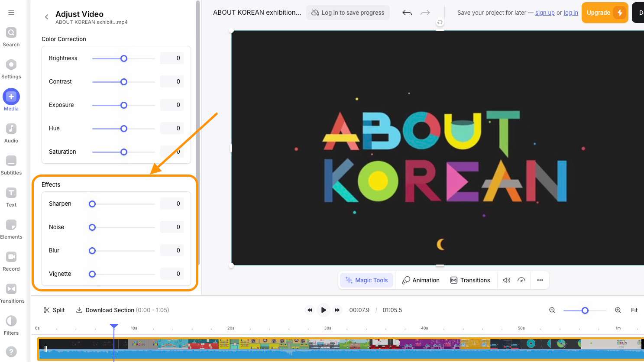Image resolution: width=644 pixels, height=362 pixels.
Task: Fast forward the video playback
Action: click(337, 310)
